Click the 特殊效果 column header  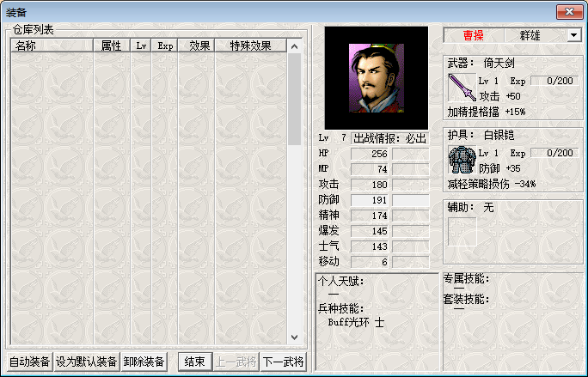(x=250, y=46)
